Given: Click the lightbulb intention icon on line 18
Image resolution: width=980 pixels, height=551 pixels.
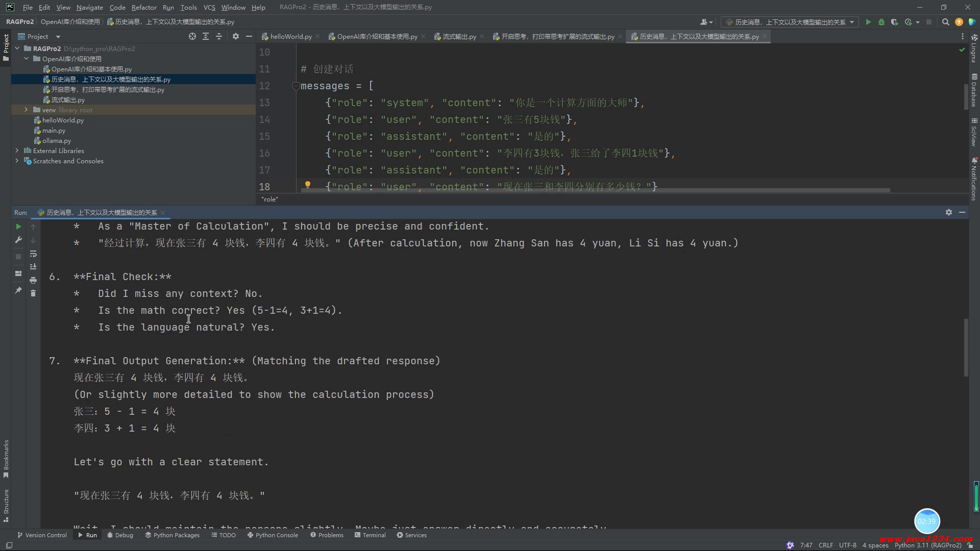Looking at the screenshot, I should [x=308, y=185].
